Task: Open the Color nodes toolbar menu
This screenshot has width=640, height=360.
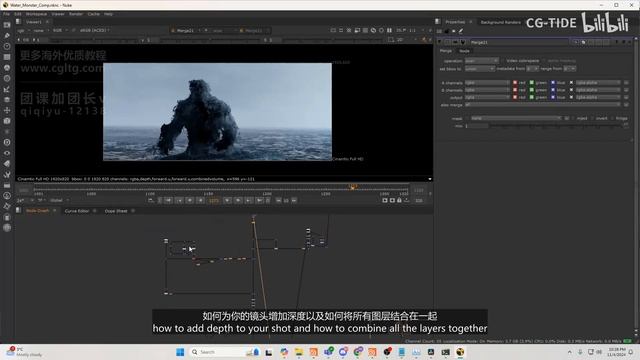Action: tap(7, 68)
